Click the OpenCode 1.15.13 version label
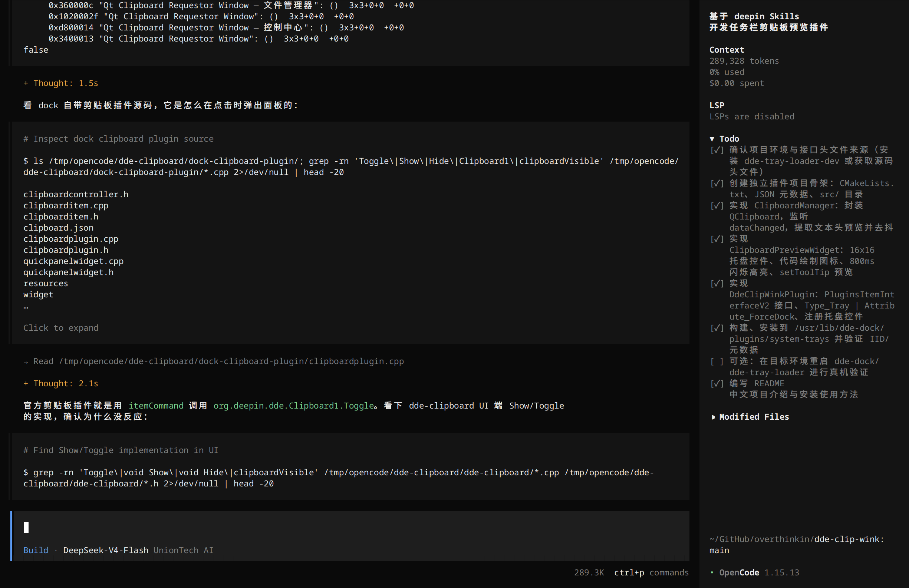The width and height of the screenshot is (909, 588). tap(759, 572)
